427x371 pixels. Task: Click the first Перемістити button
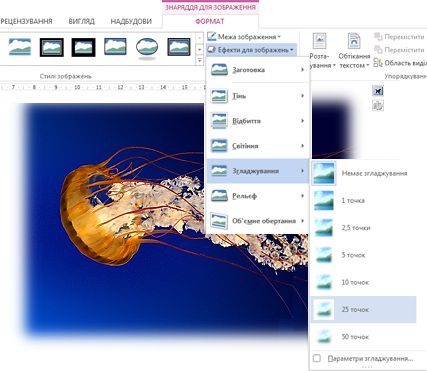(399, 37)
